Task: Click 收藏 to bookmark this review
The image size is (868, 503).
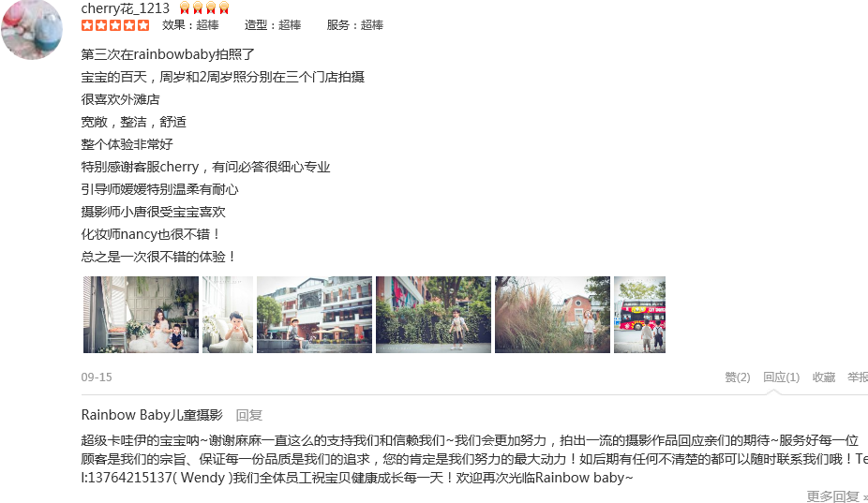Action: click(x=824, y=377)
